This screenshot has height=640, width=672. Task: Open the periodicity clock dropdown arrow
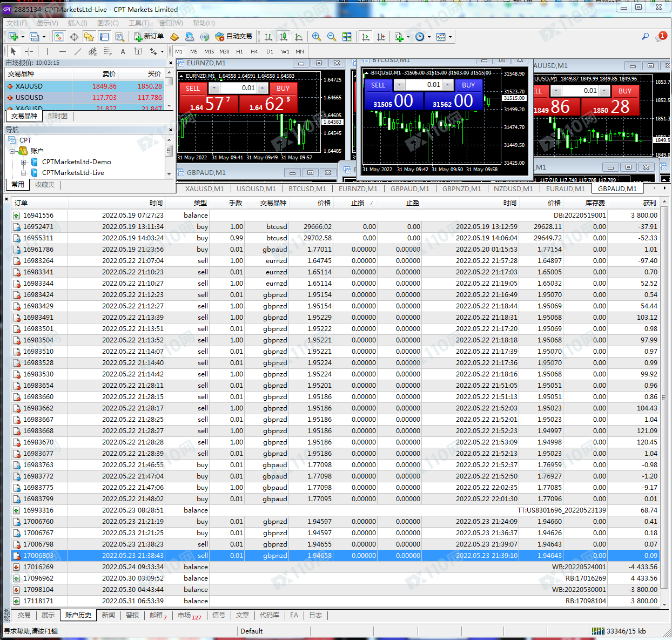(x=429, y=37)
